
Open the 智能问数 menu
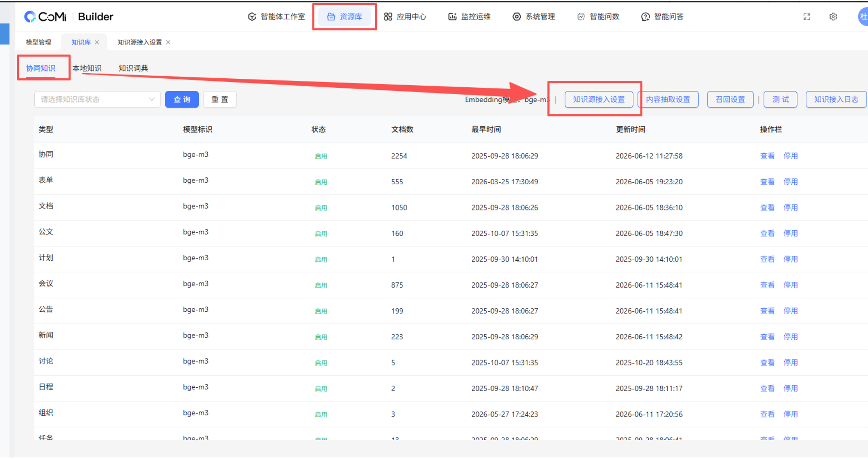[x=598, y=17]
